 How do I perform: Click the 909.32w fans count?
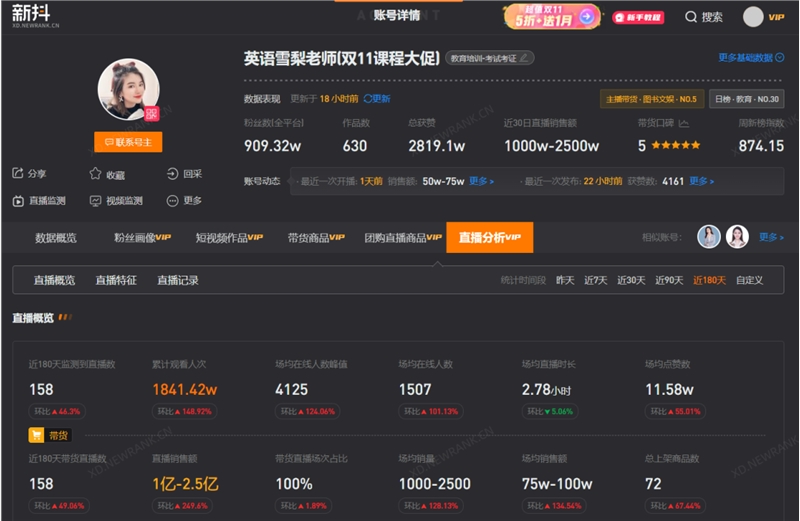click(x=272, y=146)
